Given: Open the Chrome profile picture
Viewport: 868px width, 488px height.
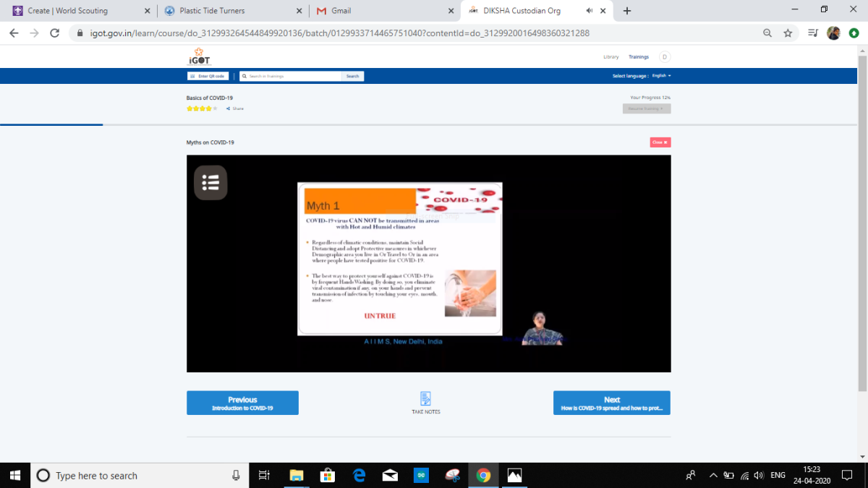Looking at the screenshot, I should tap(833, 33).
